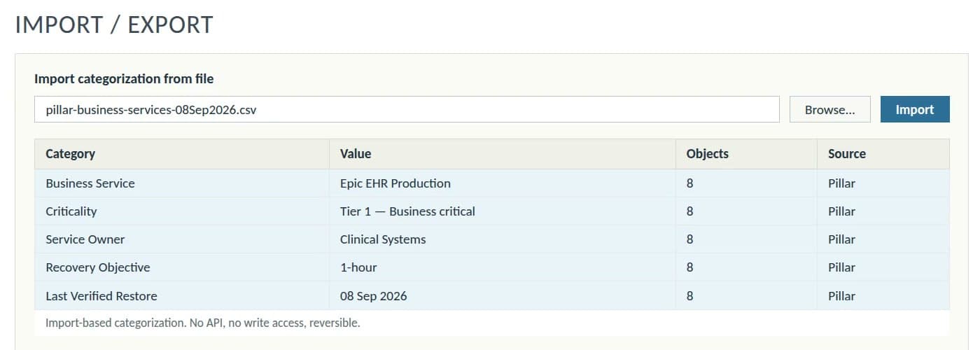Click Pillar source in Recovery Objective row

841,267
